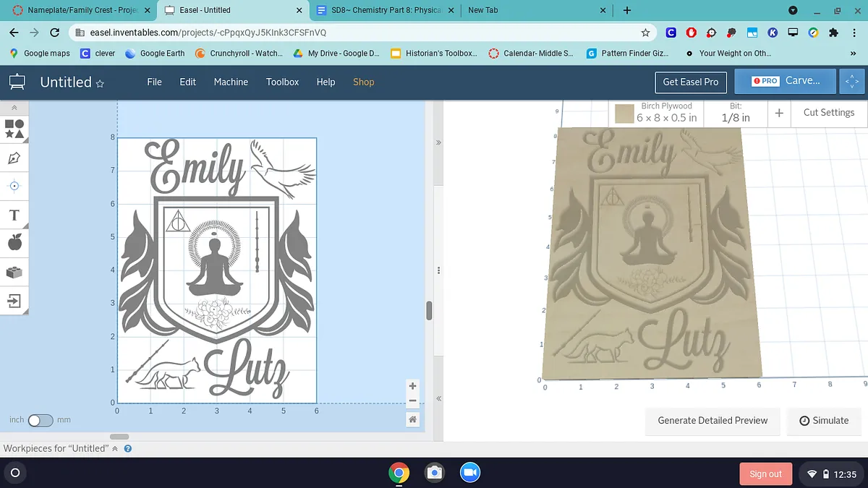Image resolution: width=868 pixels, height=488 pixels.
Task: Choose the Drill point tool
Action: 14,186
